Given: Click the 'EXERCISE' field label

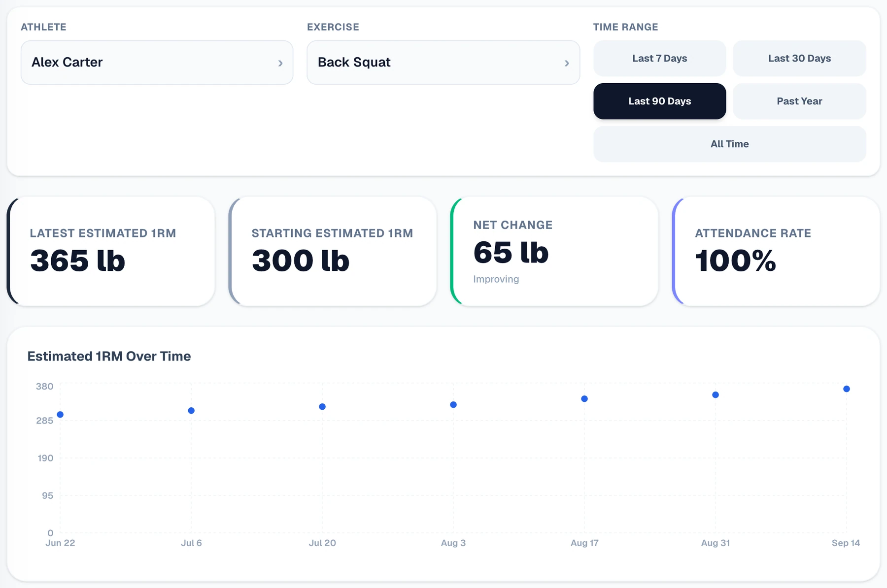Looking at the screenshot, I should (x=333, y=27).
